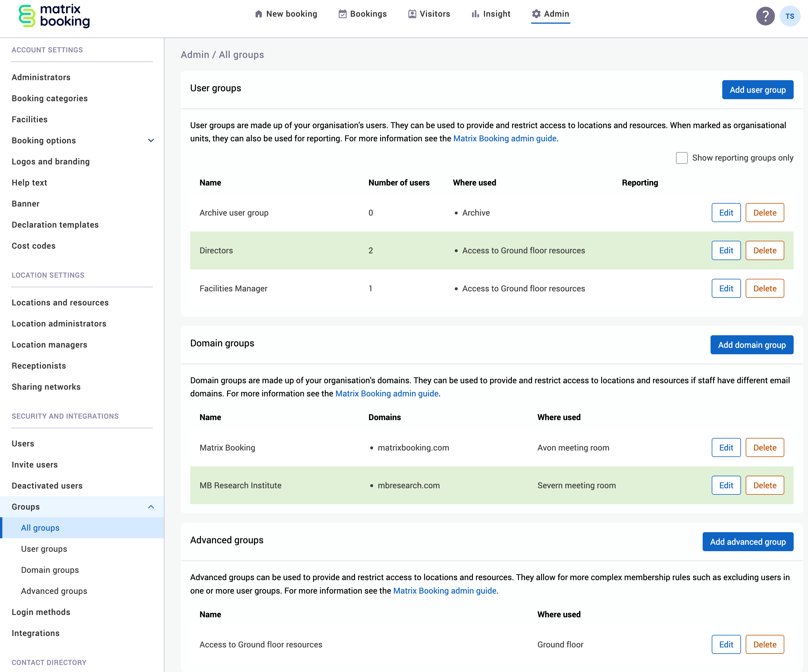Enable Show reporting groups only
The height and width of the screenshot is (672, 808).
[x=682, y=158]
